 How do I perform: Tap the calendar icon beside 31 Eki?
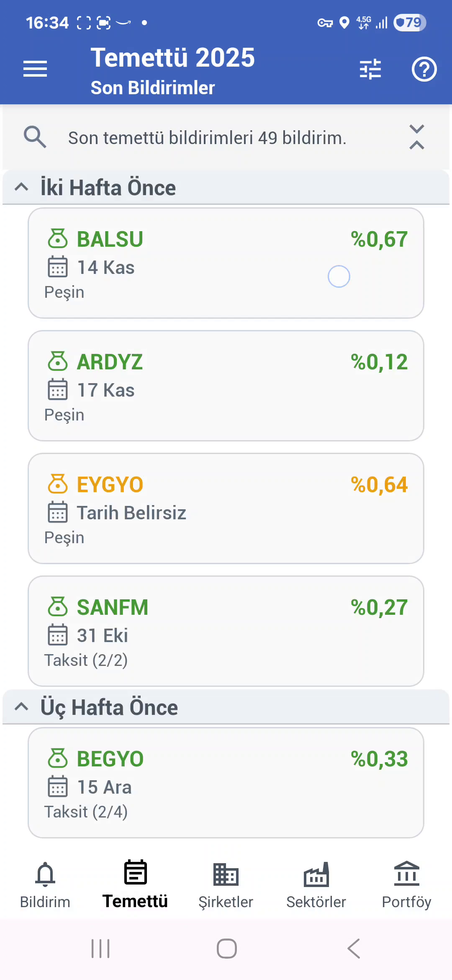[x=58, y=634]
